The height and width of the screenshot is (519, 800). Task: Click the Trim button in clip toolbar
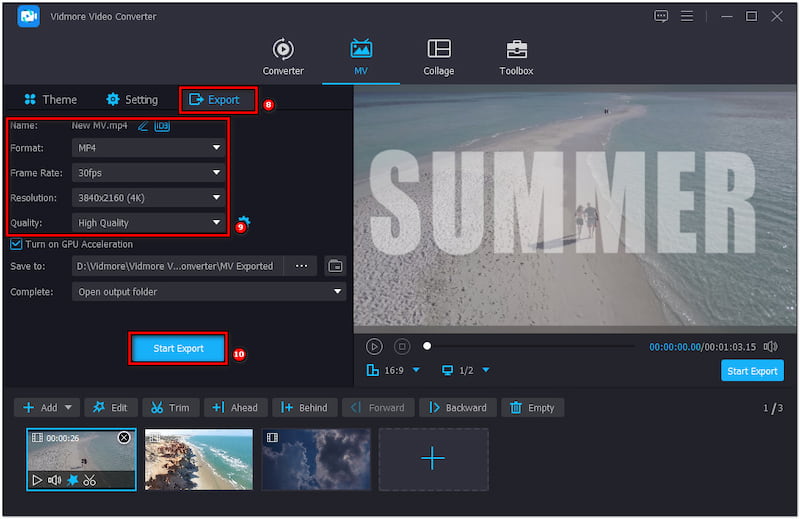coord(168,408)
